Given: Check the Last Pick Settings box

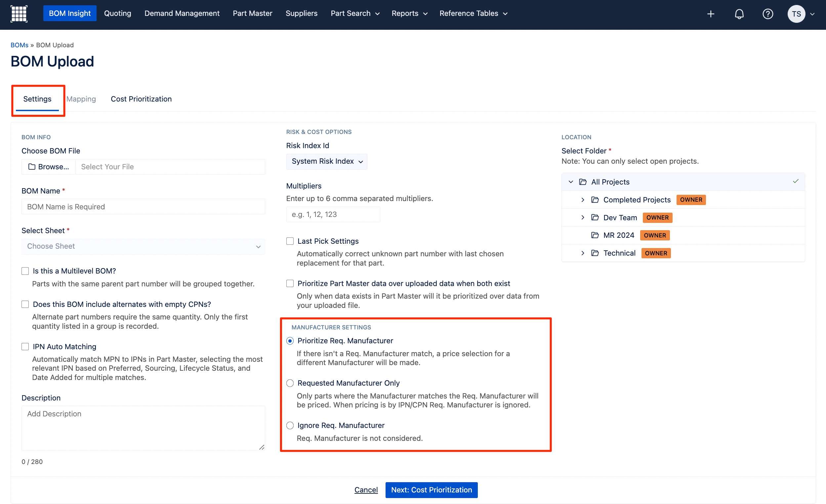Looking at the screenshot, I should (x=290, y=241).
